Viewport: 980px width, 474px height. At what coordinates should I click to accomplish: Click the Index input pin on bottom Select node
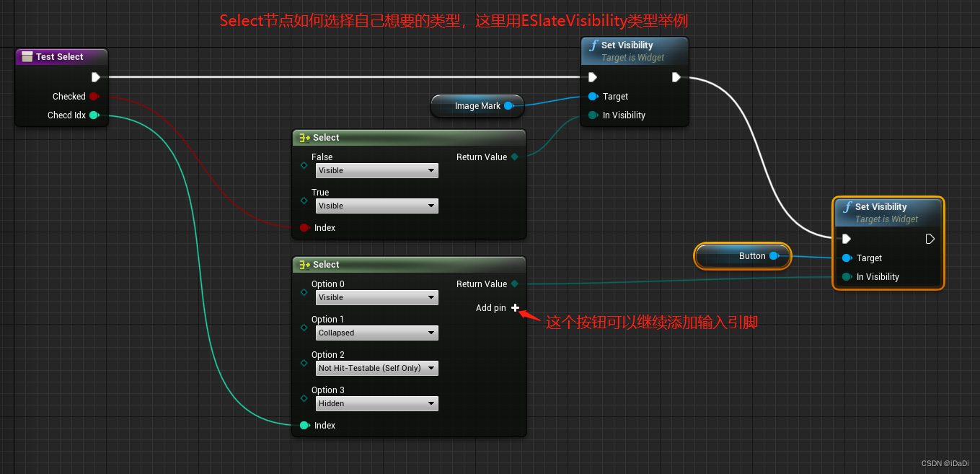click(306, 425)
